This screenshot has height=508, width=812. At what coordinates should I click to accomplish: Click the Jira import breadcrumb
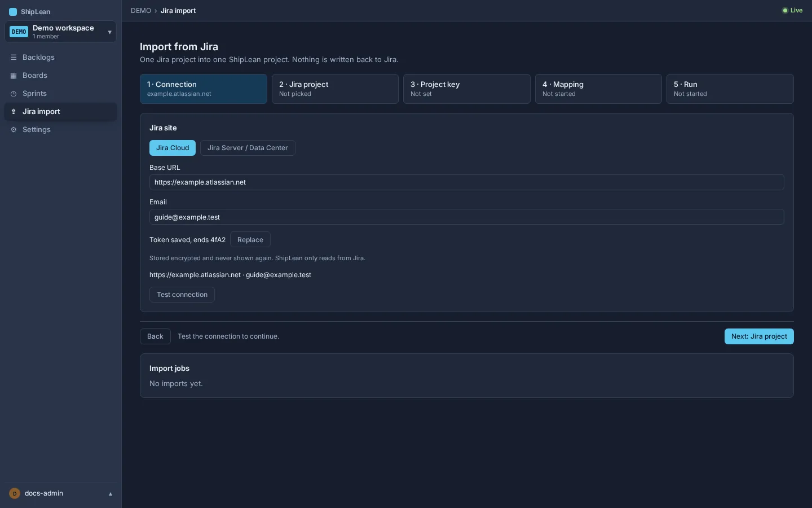(178, 11)
